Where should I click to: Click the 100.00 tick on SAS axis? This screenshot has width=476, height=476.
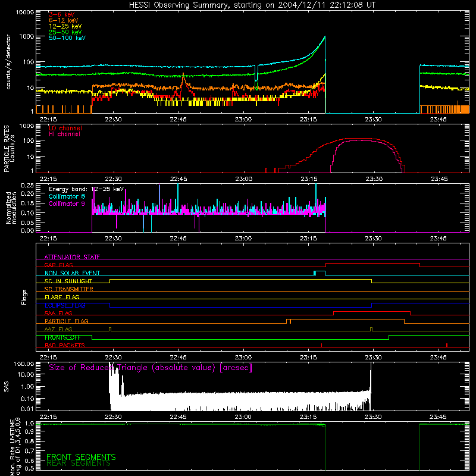coord(24,364)
